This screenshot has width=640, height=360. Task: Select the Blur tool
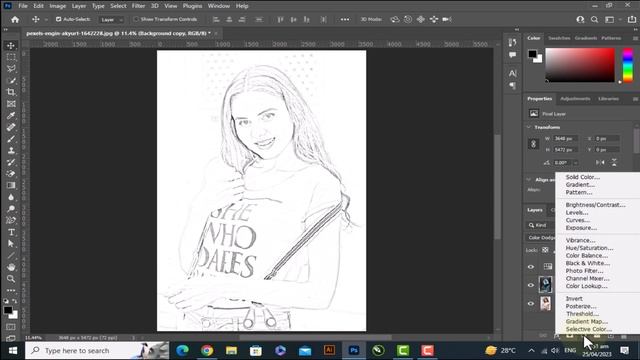click(x=11, y=197)
